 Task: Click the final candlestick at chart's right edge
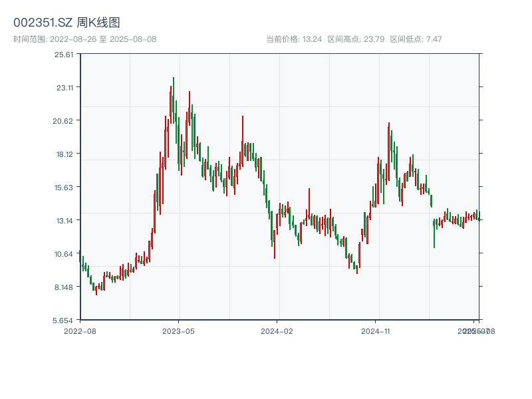480,216
